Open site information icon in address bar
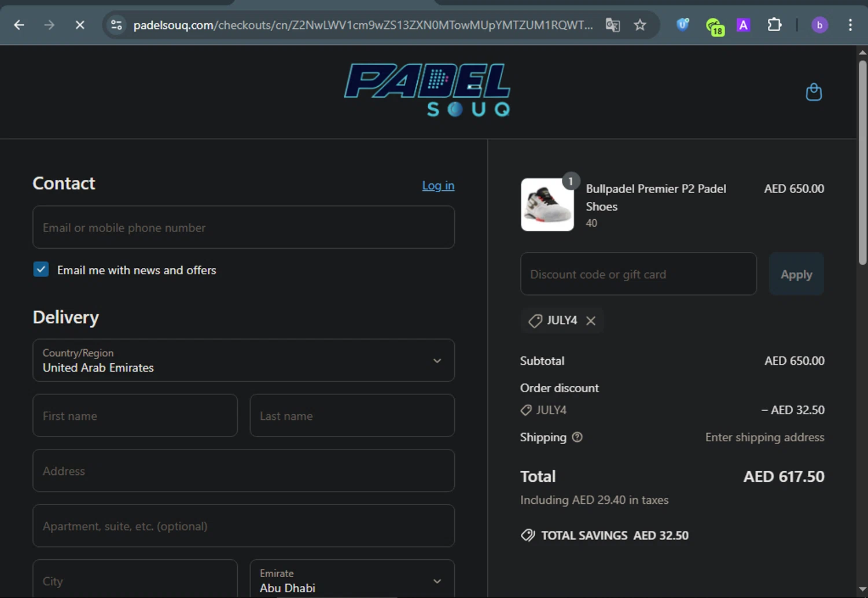This screenshot has height=598, width=868. 116,25
